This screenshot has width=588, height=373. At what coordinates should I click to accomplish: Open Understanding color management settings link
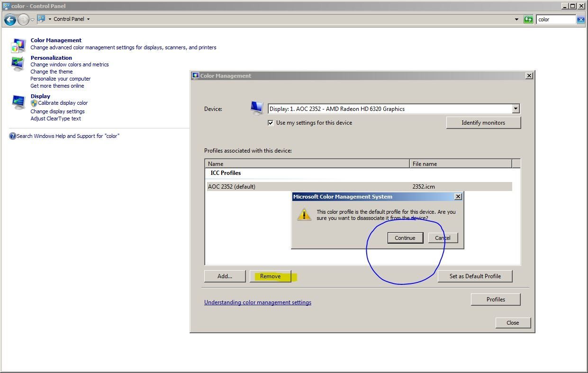coord(258,302)
